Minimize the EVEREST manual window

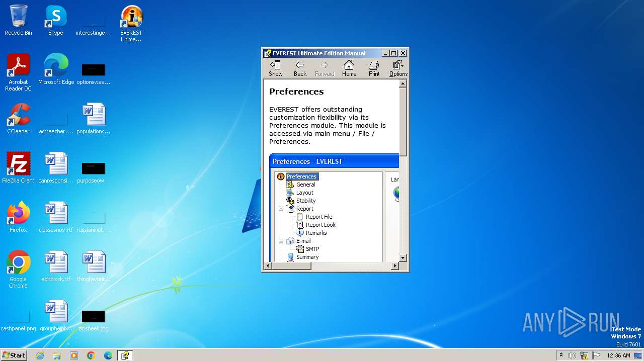pos(385,53)
